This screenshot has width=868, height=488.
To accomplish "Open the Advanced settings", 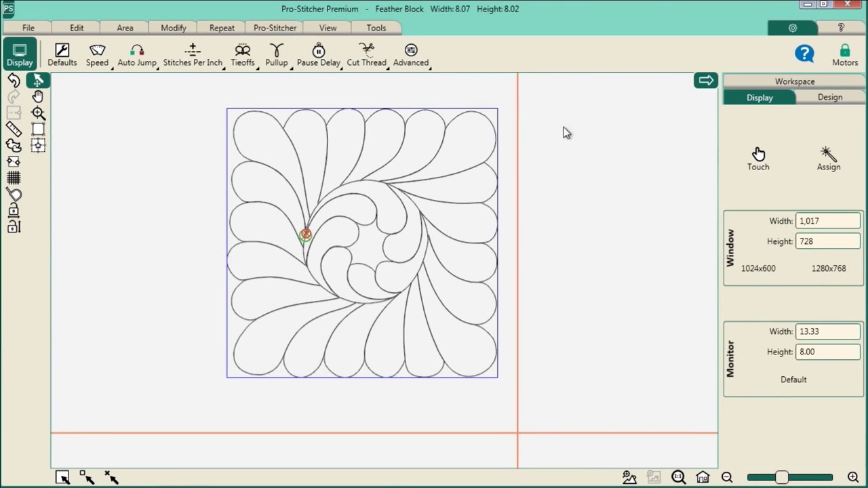I will pyautogui.click(x=410, y=55).
